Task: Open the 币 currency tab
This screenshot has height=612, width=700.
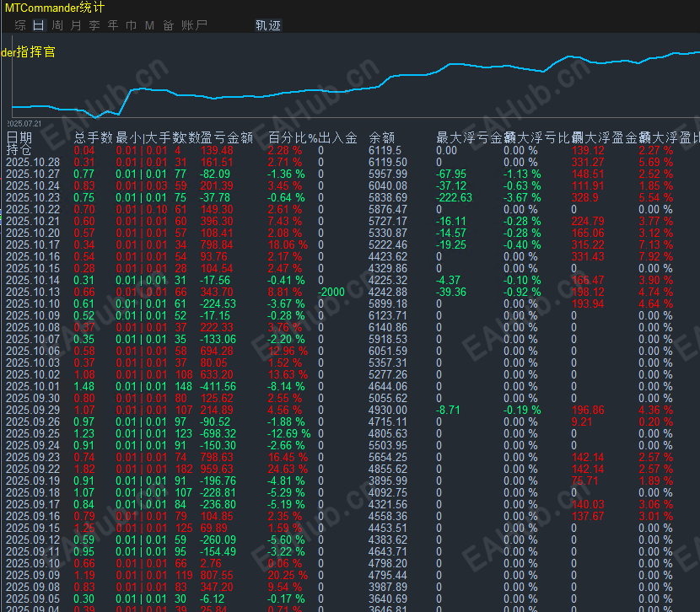Action: click(x=131, y=25)
